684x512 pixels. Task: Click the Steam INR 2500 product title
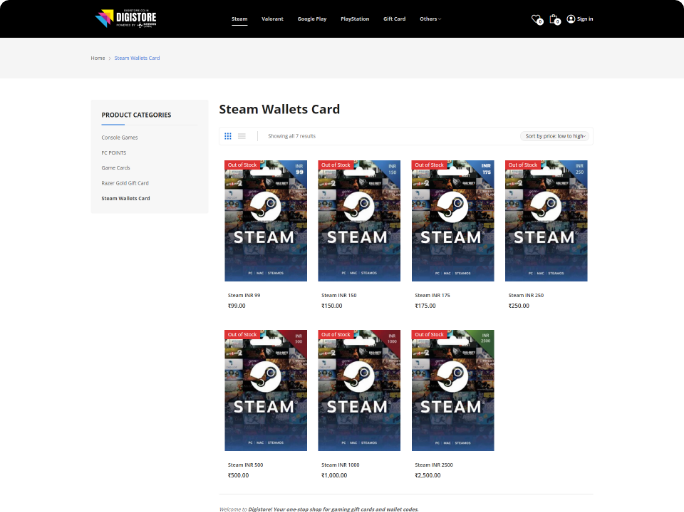[434, 465]
